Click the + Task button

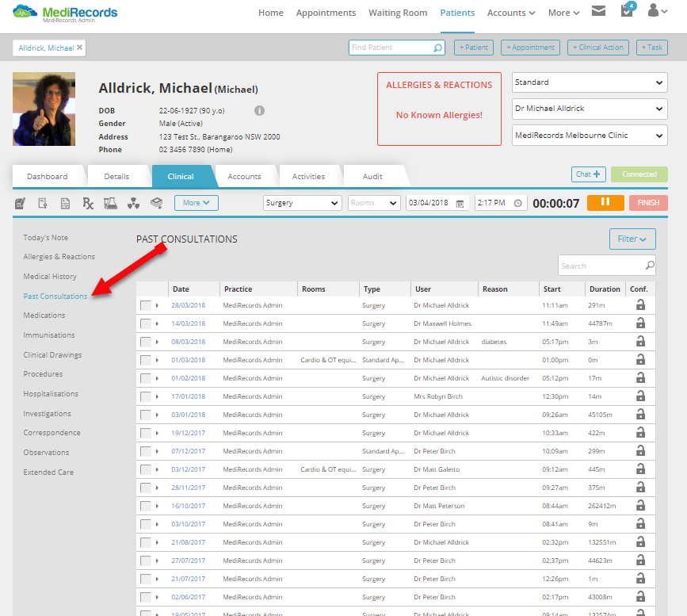652,48
